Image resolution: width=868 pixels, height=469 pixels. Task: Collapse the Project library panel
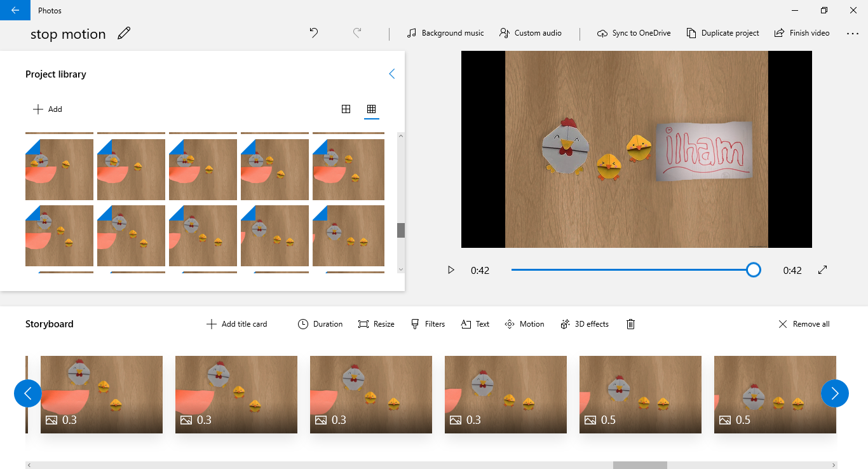click(391, 74)
